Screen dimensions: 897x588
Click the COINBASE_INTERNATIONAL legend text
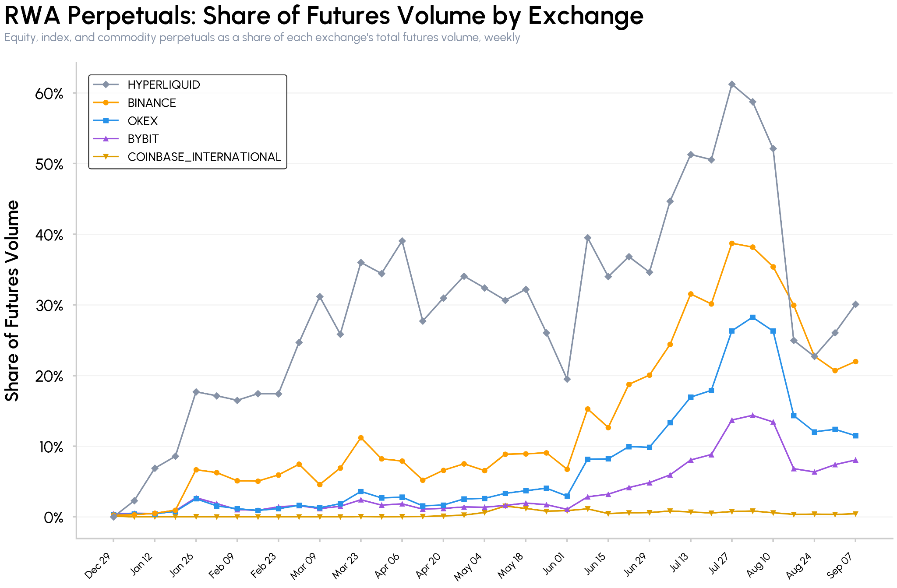point(204,157)
